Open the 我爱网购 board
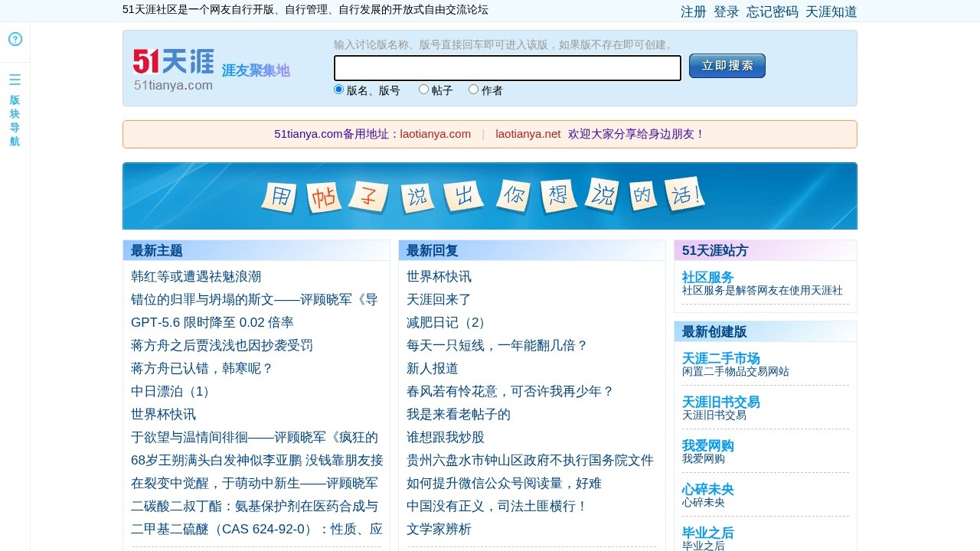 708,445
